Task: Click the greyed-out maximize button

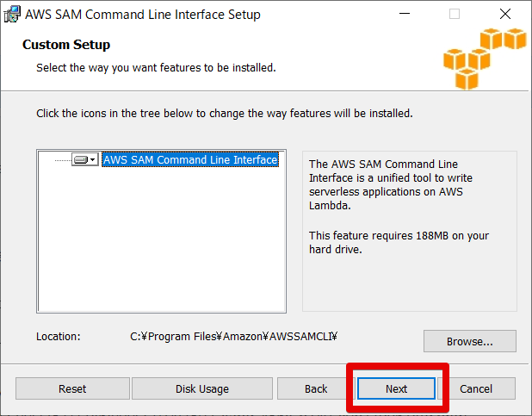Action: point(455,14)
